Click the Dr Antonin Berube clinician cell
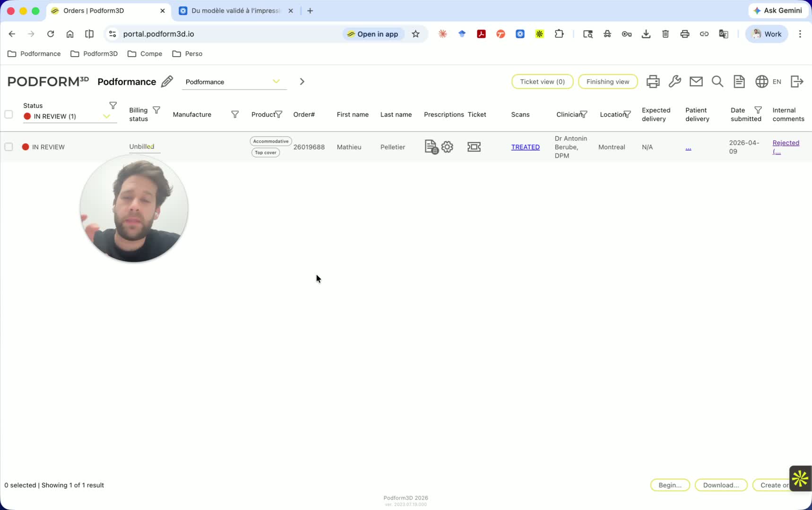This screenshot has height=510, width=812. (571, 147)
